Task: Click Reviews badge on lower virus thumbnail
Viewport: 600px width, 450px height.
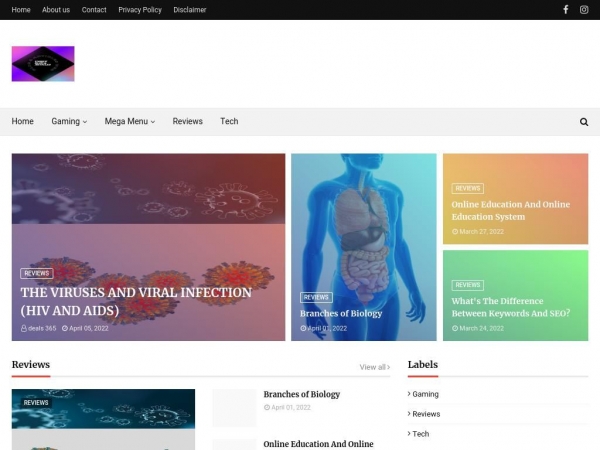Action: point(36,403)
